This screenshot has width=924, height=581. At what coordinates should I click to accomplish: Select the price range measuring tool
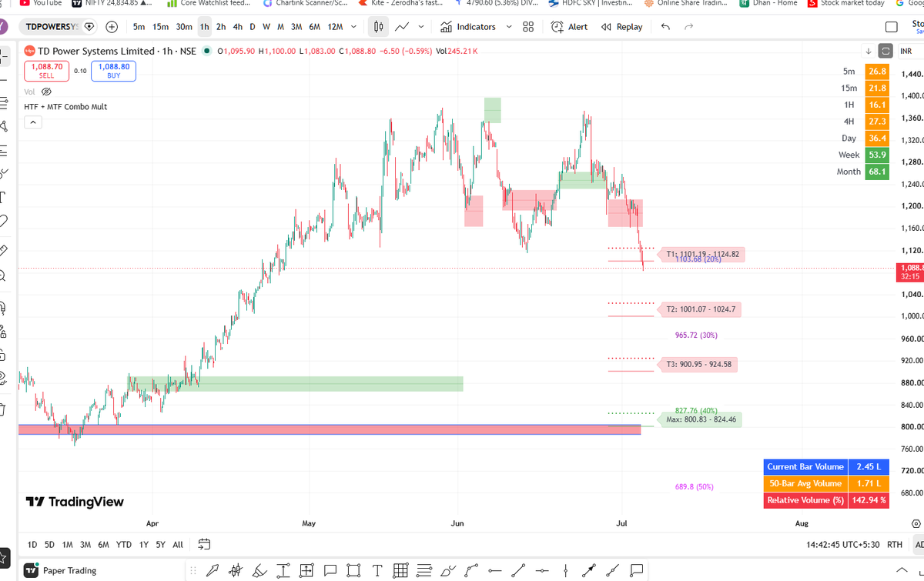[283, 570]
